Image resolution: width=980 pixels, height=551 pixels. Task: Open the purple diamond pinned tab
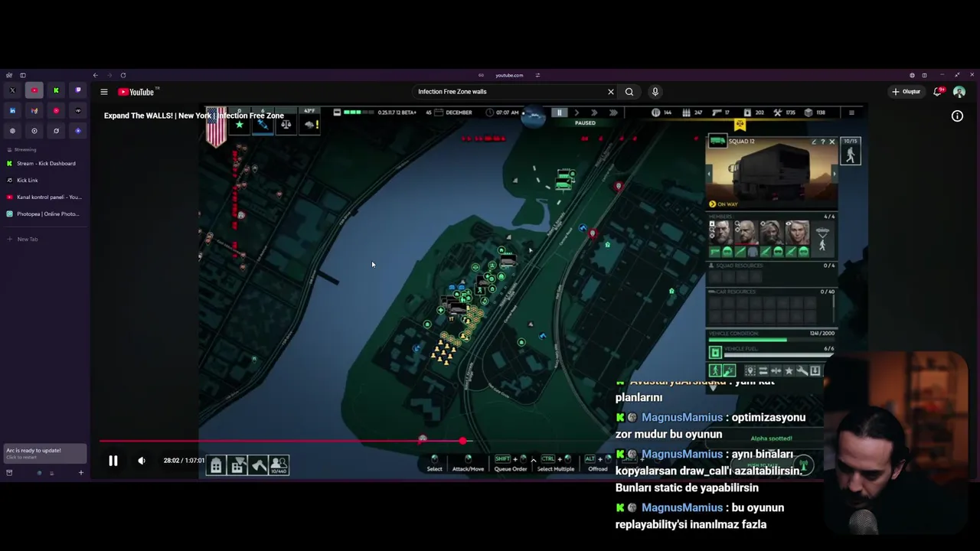click(78, 131)
